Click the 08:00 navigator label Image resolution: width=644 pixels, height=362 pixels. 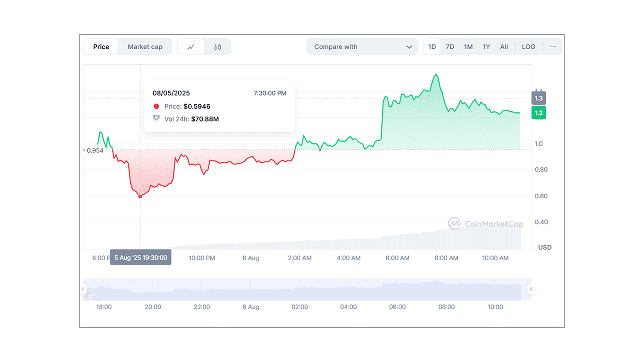pos(447,307)
